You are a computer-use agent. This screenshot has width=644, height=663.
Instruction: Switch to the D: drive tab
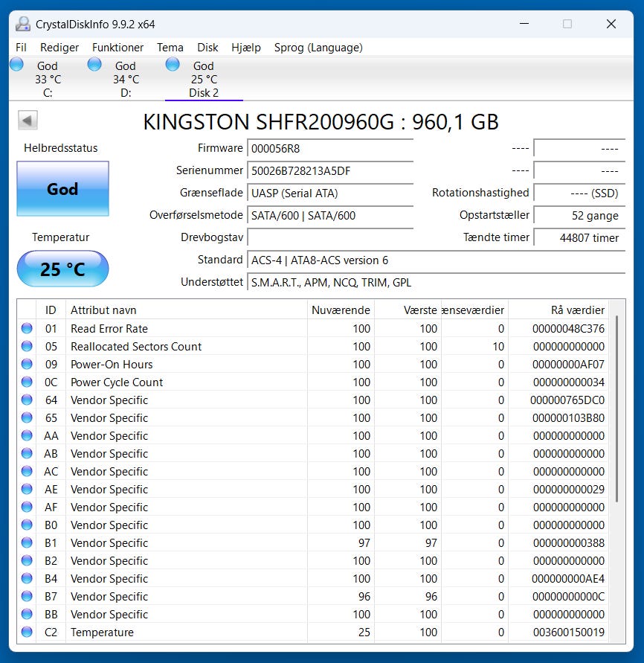[126, 79]
